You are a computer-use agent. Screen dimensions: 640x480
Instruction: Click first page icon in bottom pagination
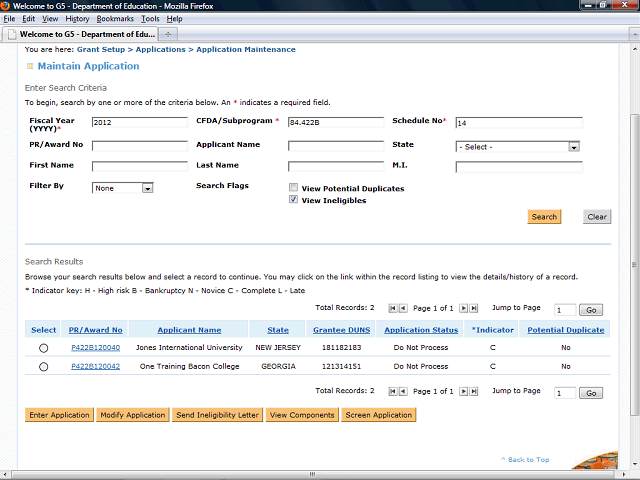(392, 392)
